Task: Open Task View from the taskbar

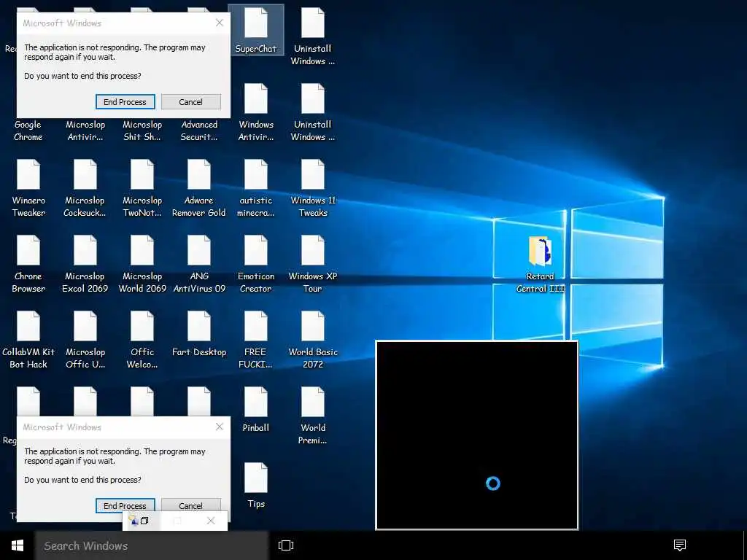Action: click(286, 545)
